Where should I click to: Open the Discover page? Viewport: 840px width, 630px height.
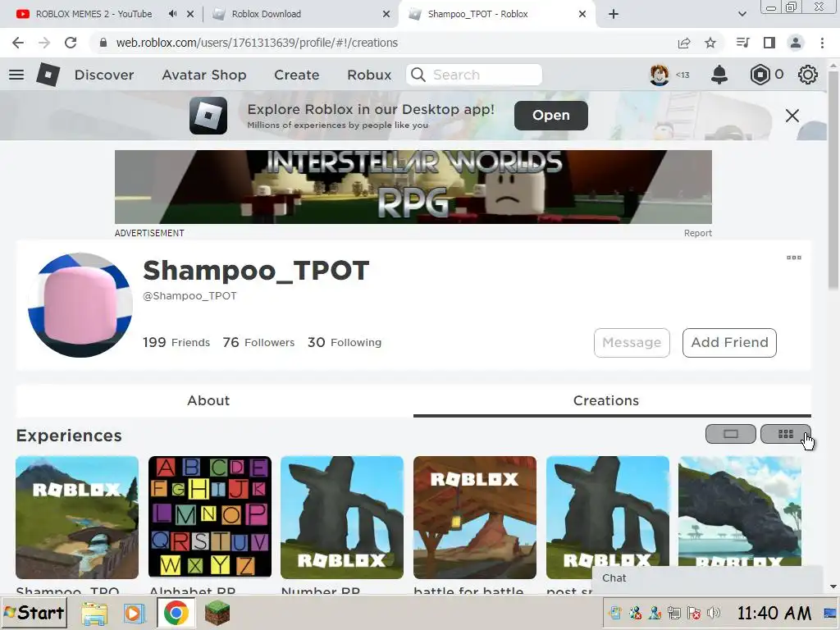point(104,75)
